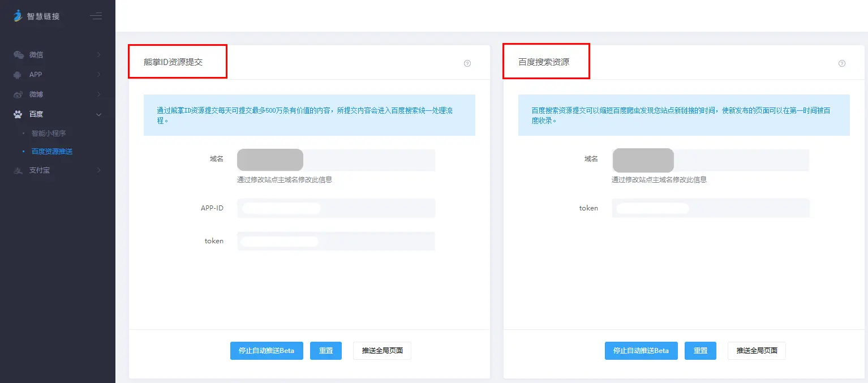The height and width of the screenshot is (383, 868).
Task: Click the APP-ID input field
Action: pos(336,208)
